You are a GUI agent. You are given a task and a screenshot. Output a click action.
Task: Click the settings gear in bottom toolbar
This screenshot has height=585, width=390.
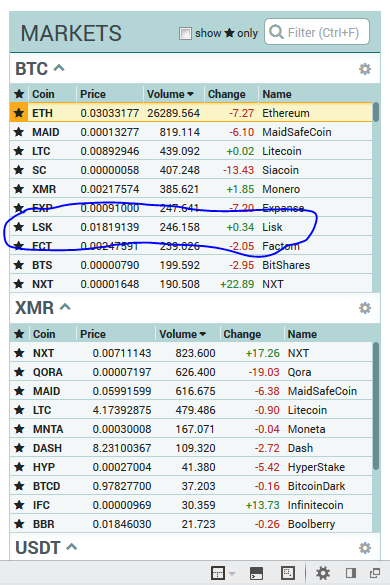323,573
